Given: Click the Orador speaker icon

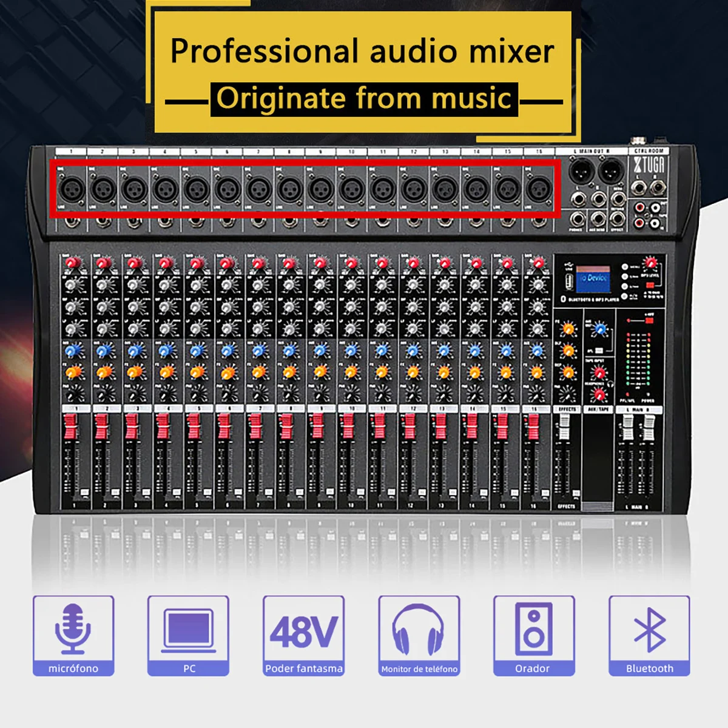Looking at the screenshot, I should tap(534, 636).
